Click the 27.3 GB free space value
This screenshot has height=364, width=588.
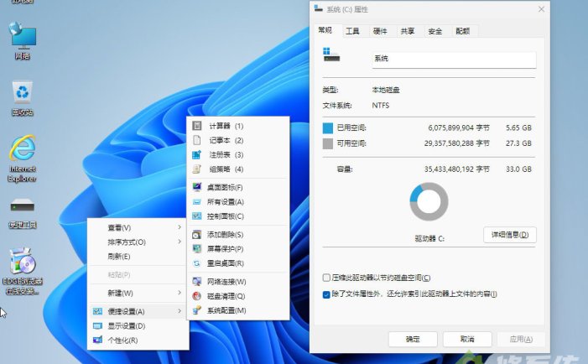518,143
